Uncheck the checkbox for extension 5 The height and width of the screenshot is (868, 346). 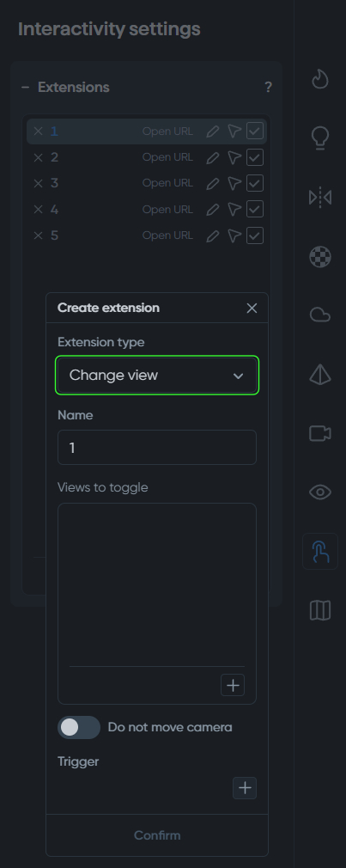point(255,235)
